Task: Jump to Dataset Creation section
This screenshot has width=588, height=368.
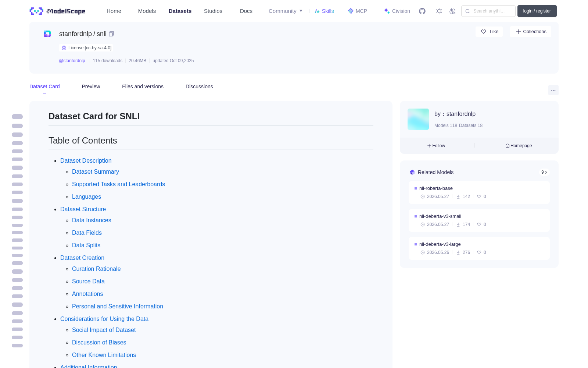Action: coord(82,258)
